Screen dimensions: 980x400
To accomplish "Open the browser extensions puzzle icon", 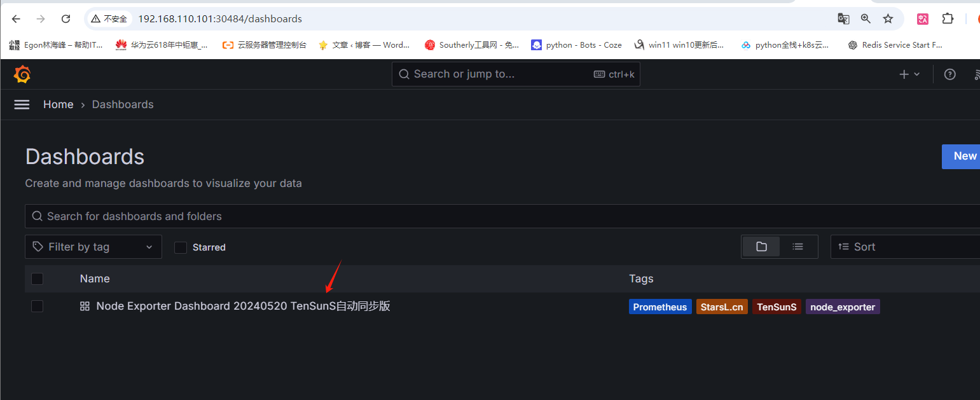I will tap(948, 19).
